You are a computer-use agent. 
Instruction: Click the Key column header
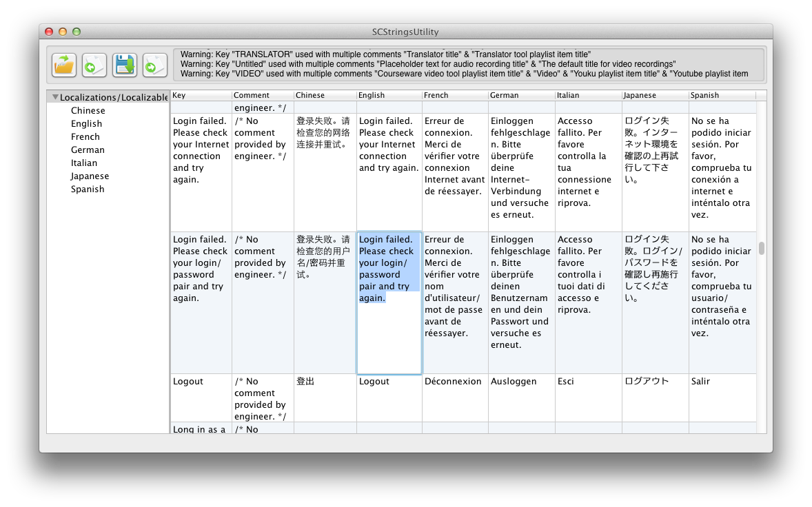point(201,95)
